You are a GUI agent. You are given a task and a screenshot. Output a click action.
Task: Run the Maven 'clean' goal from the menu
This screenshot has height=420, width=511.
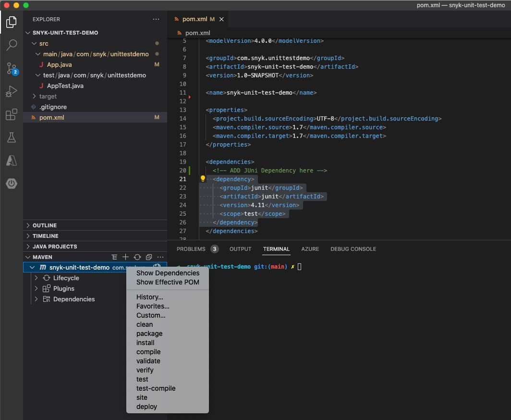point(144,324)
